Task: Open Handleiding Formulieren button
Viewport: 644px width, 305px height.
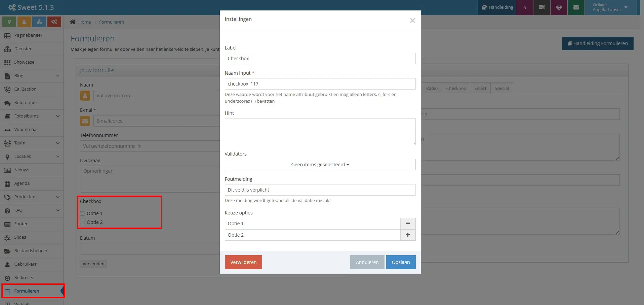Action: [x=598, y=43]
